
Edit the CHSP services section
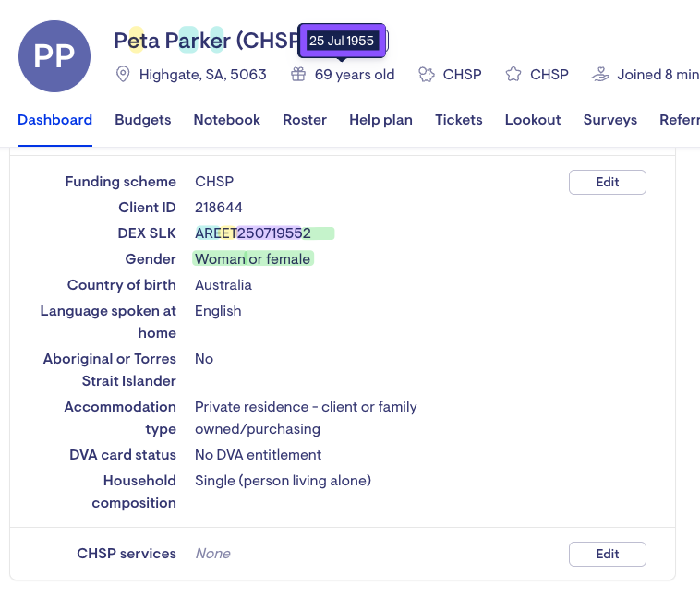click(608, 555)
